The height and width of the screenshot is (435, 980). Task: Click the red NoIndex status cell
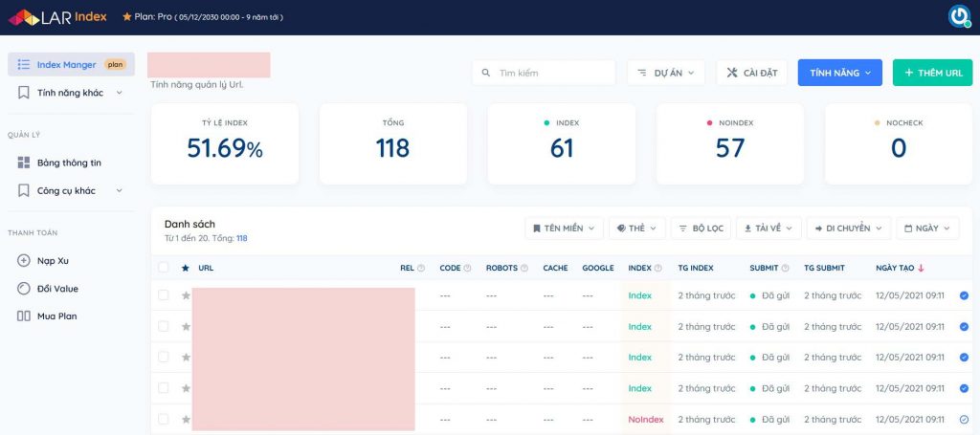tap(646, 420)
